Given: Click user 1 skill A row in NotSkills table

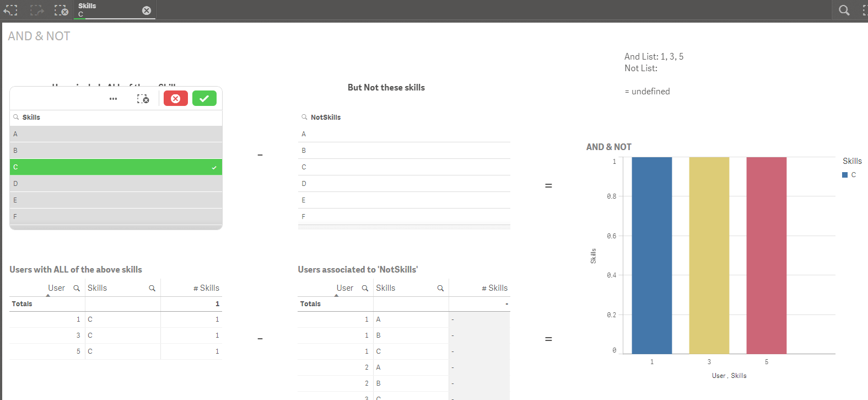Looking at the screenshot, I should point(404,319).
